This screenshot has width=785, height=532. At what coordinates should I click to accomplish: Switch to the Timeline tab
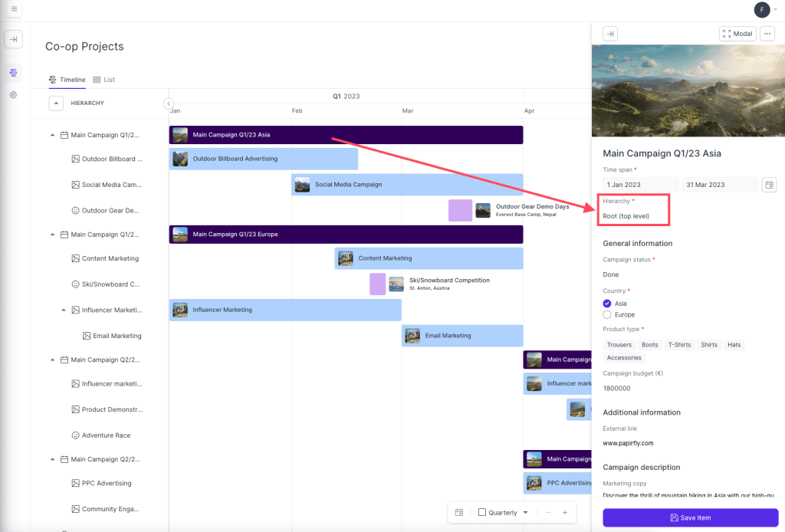pyautogui.click(x=67, y=80)
